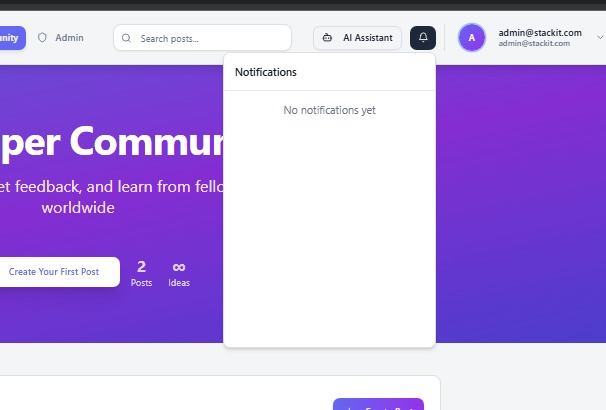The image size is (606, 410).
Task: Click the Notifications panel heading
Action: (x=266, y=72)
